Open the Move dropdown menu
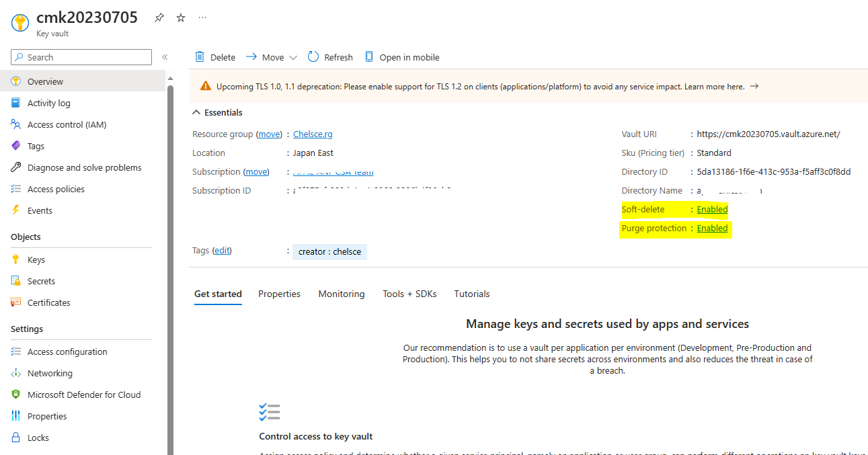The width and height of the screenshot is (868, 455). 272,57
